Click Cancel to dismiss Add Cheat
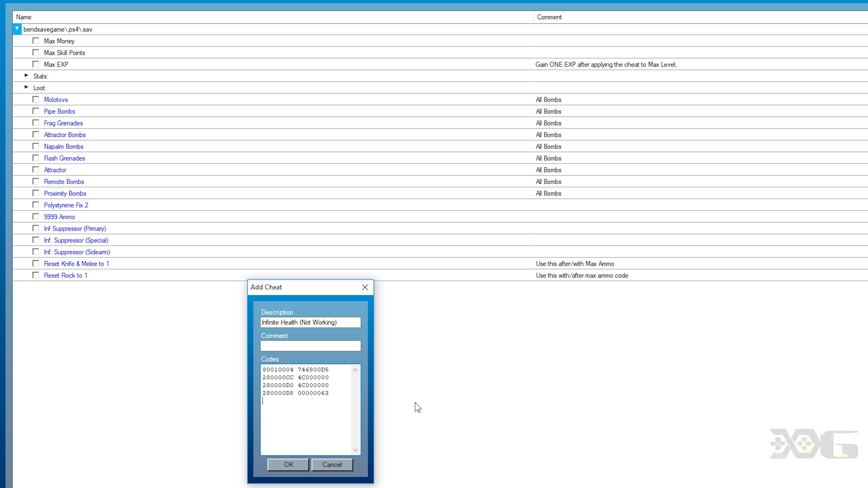This screenshot has height=488, width=868. click(332, 464)
